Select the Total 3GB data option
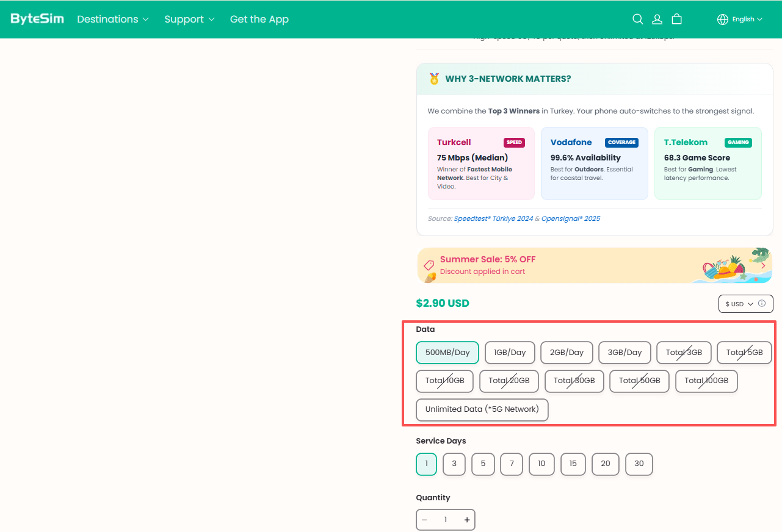Viewport: 782px width, 532px height. (684, 353)
